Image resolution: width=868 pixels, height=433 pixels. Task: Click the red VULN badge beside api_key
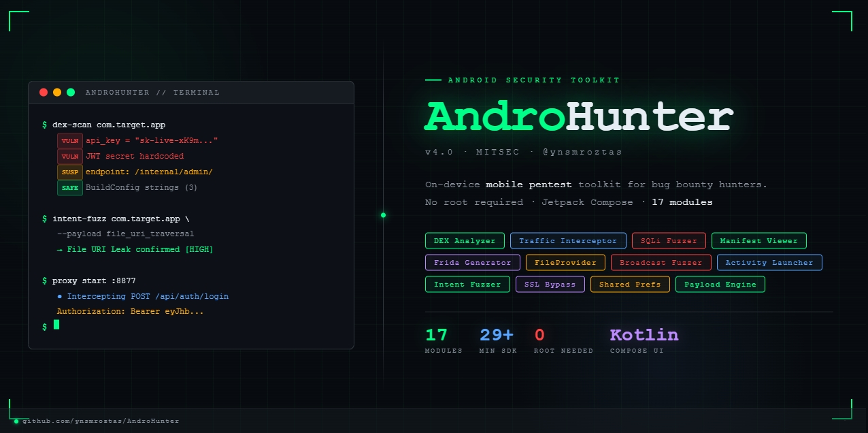(69, 140)
